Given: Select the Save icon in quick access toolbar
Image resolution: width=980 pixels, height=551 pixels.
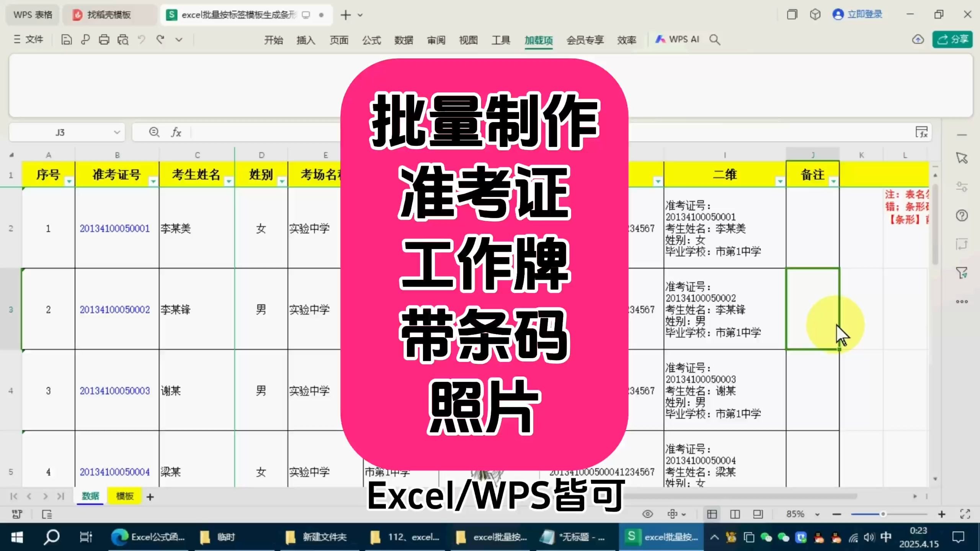Looking at the screenshot, I should click(67, 39).
